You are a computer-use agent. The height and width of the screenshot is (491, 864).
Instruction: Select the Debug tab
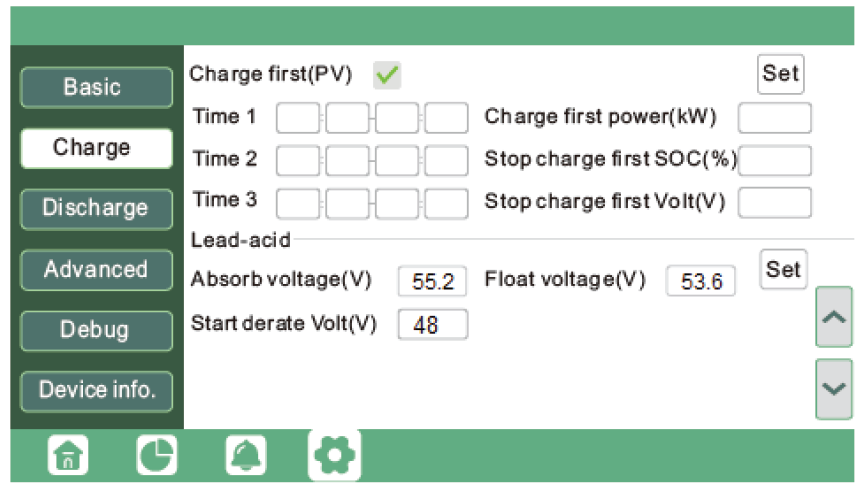tap(96, 330)
